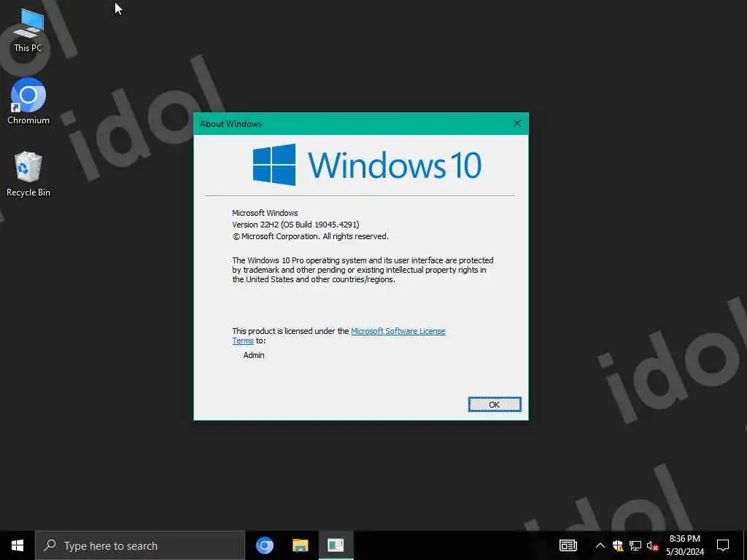Click the About Windows title bar
This screenshot has width=747, height=560.
point(350,124)
